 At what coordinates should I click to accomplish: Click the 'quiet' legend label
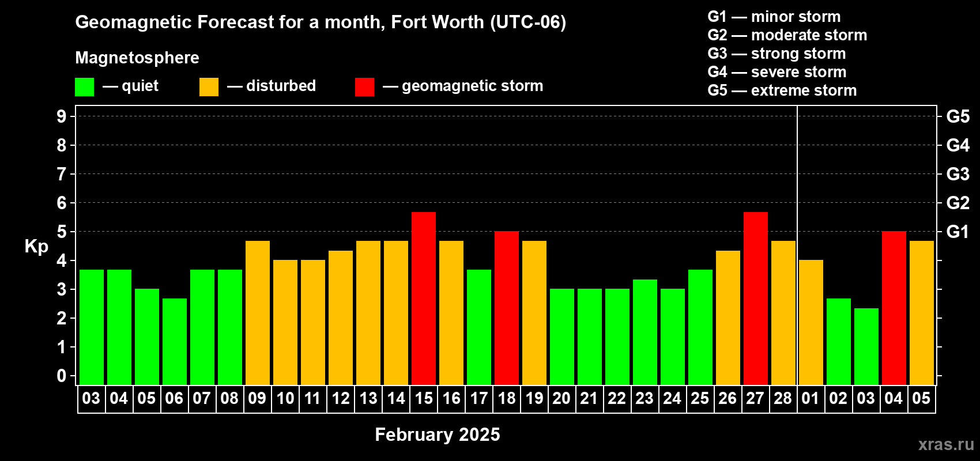pos(140,86)
